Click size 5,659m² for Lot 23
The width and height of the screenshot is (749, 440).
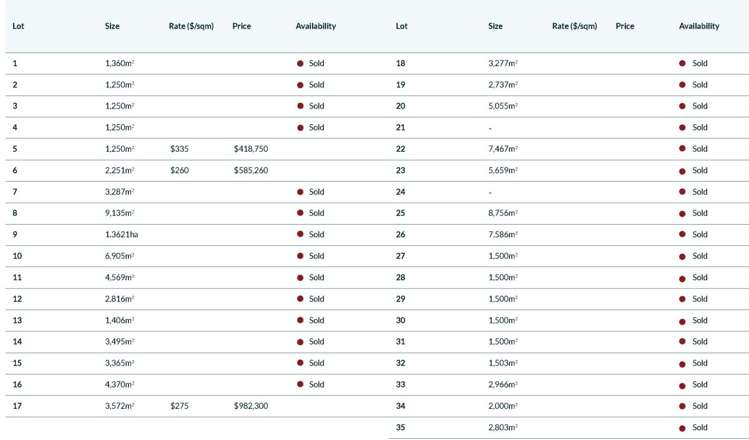pos(503,171)
